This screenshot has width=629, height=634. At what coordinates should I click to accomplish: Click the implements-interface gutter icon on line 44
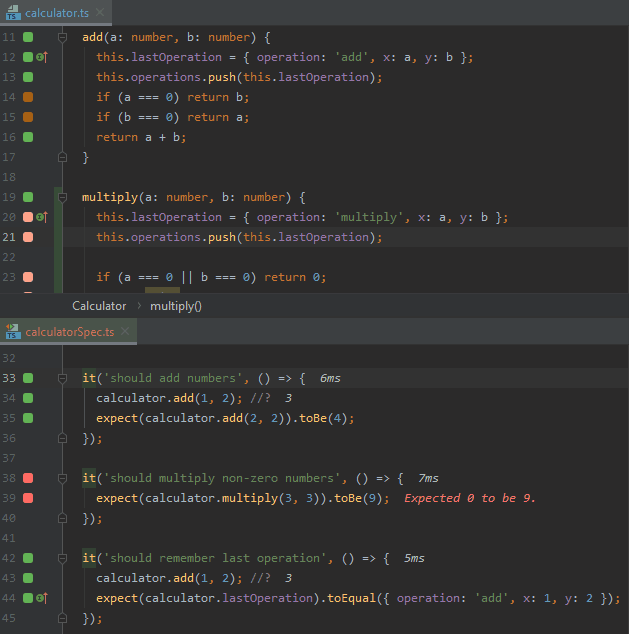click(x=42, y=598)
